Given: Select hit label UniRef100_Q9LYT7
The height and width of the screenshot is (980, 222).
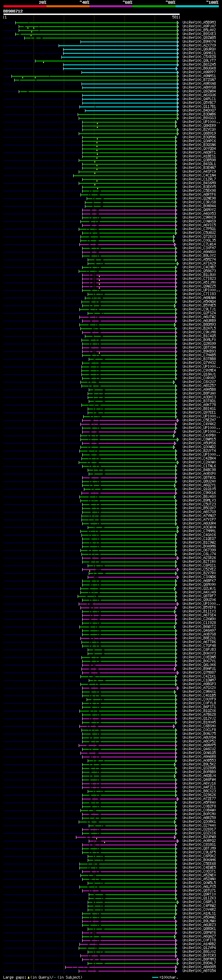Looking at the screenshot, I should (199, 60).
